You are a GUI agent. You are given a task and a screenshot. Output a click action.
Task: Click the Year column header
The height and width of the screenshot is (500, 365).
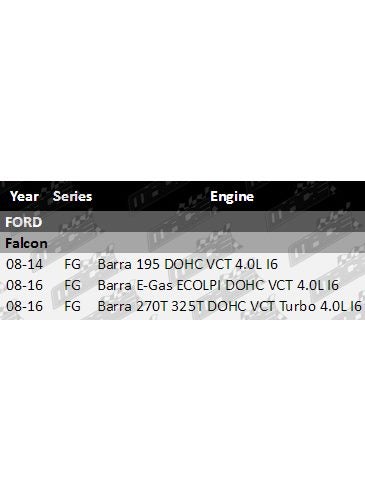click(24, 196)
